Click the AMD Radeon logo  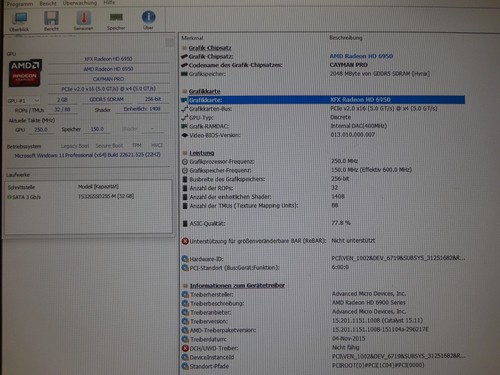25,73
